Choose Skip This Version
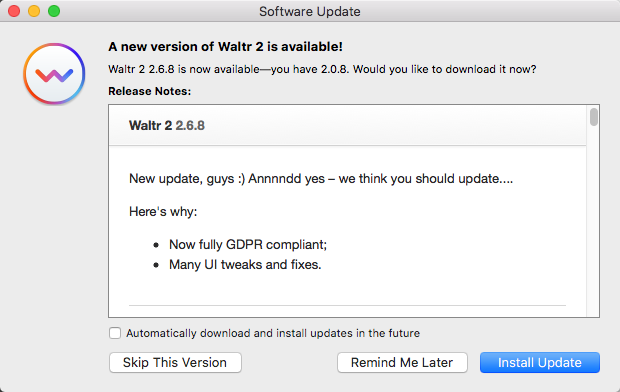Screen dimensions: 620x392 point(175,362)
